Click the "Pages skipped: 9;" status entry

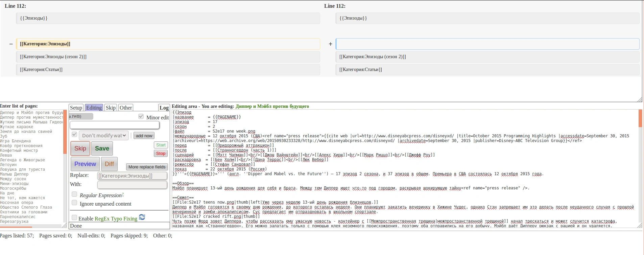click(x=129, y=236)
